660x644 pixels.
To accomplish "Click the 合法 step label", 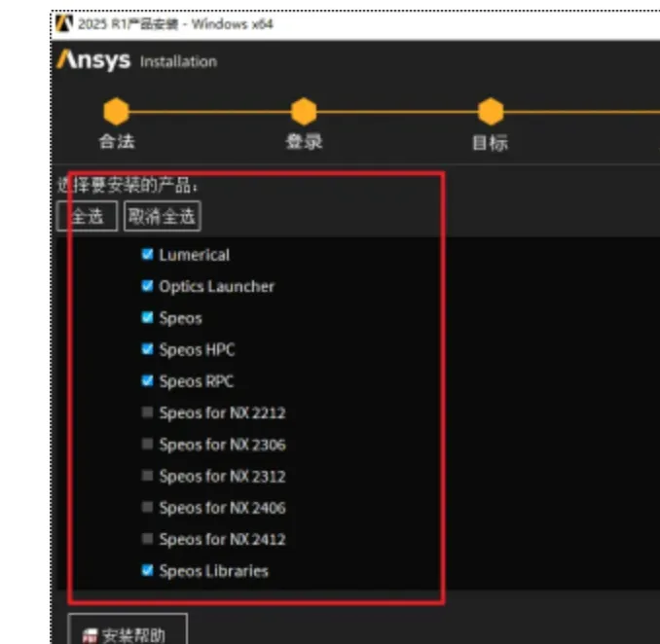I will coord(117,141).
